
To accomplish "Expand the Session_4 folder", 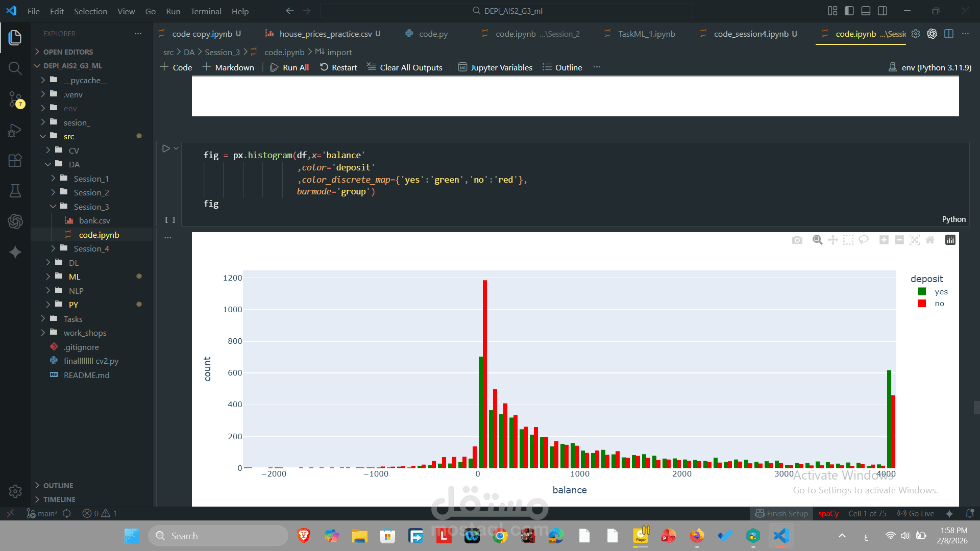I will click(91, 248).
